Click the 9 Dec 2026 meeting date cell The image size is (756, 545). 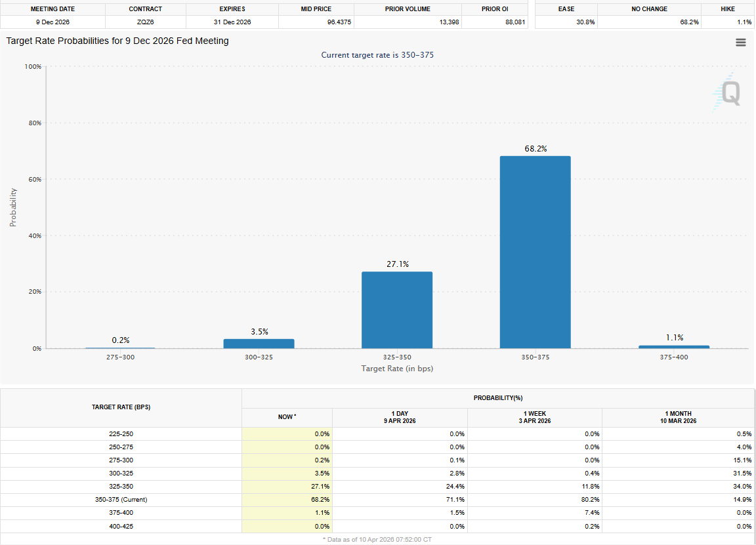point(52,22)
